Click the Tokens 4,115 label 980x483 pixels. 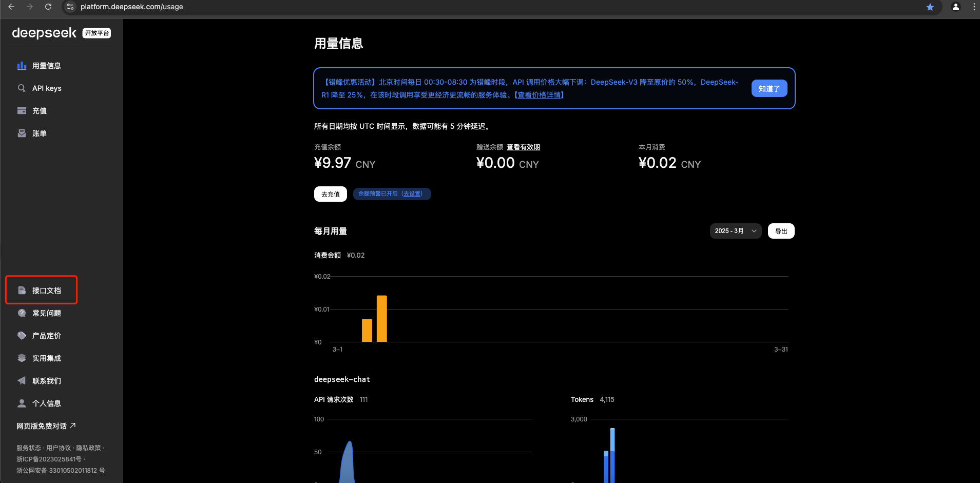[x=592, y=399]
